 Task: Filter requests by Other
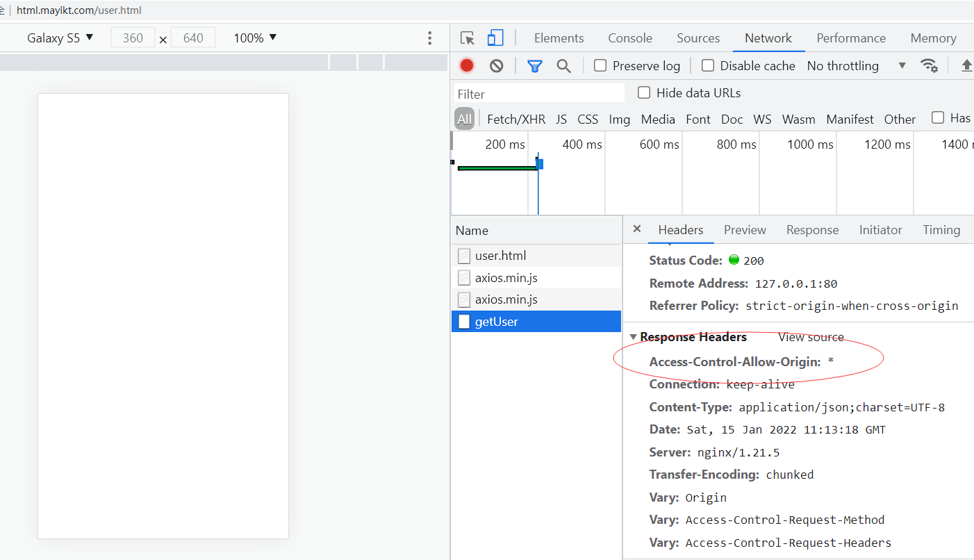[900, 120]
